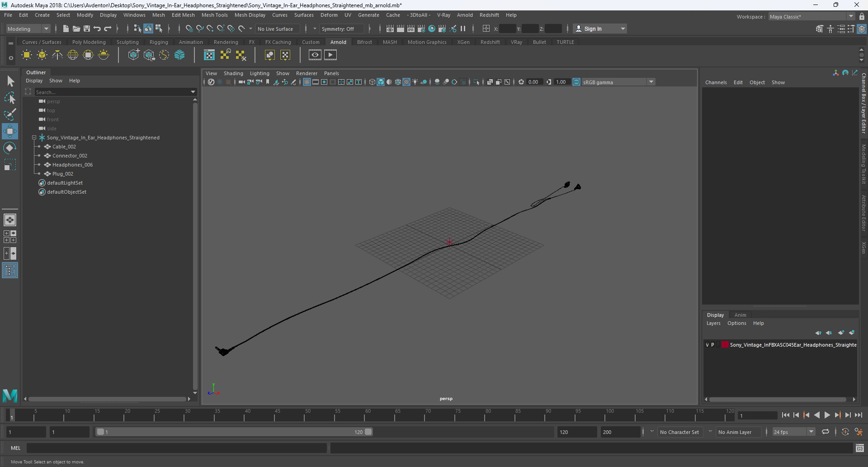Open the Script Editor icon
Screen dimensions: 868x467
[x=860, y=448]
